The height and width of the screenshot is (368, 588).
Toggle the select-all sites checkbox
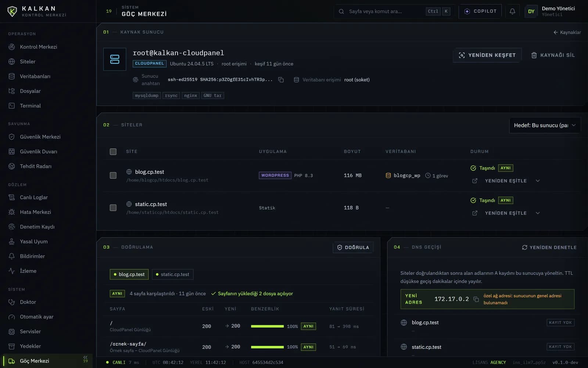pyautogui.click(x=113, y=152)
